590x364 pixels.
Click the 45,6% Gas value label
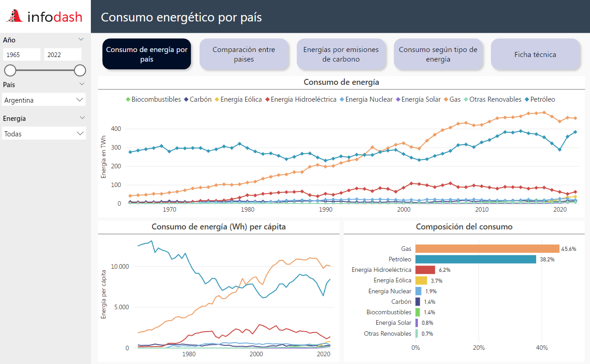[x=569, y=249]
